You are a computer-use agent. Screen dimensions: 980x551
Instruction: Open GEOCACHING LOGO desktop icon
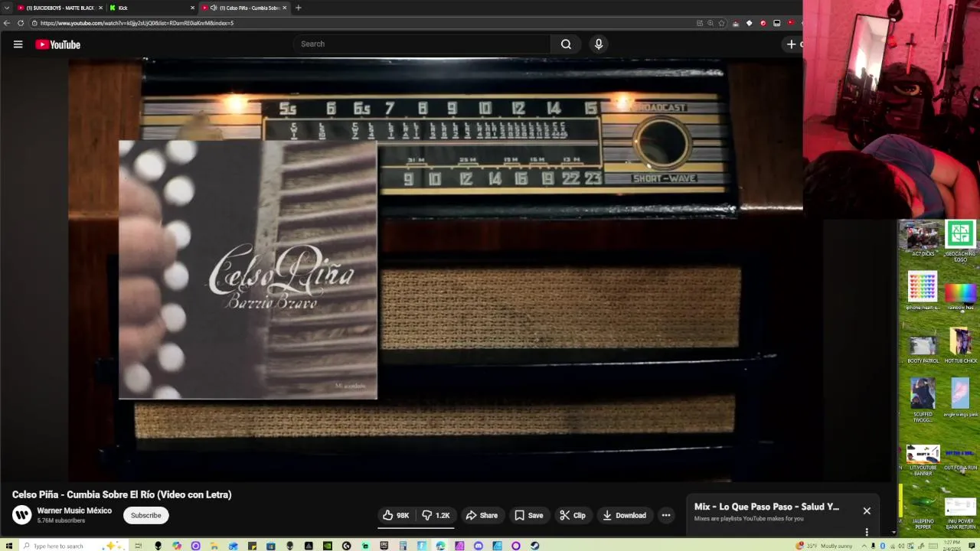[960, 240]
